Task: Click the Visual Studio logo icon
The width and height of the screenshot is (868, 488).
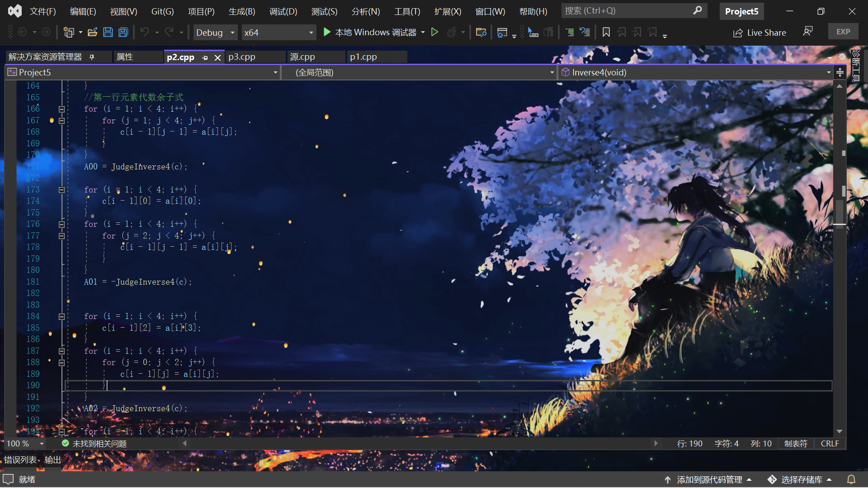Action: point(14,11)
